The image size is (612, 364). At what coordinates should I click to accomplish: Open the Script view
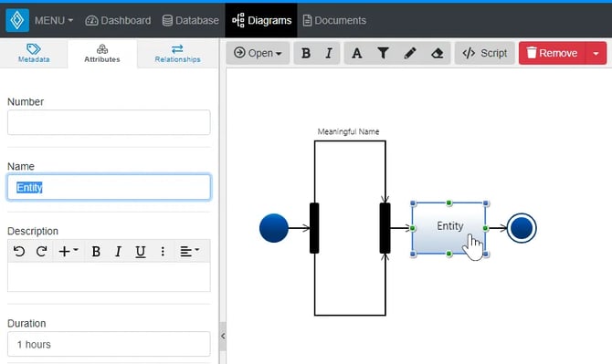pos(485,53)
